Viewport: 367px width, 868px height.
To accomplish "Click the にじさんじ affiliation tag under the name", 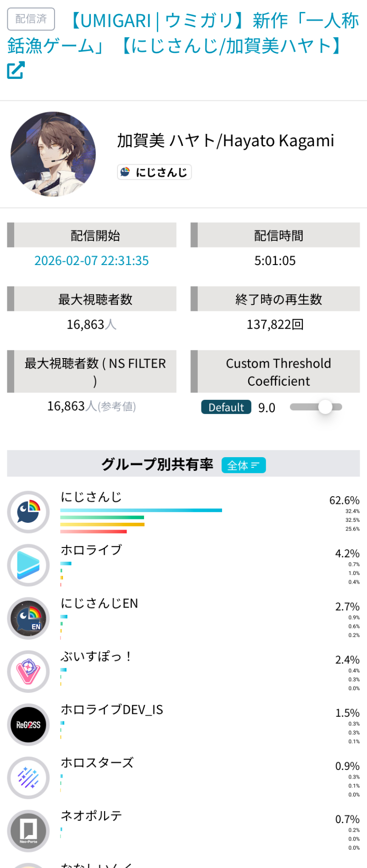I will [x=155, y=172].
